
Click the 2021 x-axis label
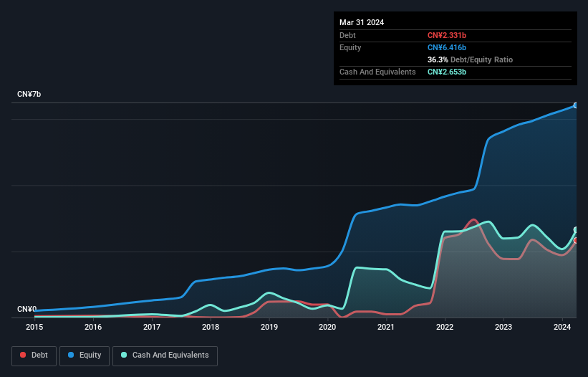pyautogui.click(x=386, y=327)
